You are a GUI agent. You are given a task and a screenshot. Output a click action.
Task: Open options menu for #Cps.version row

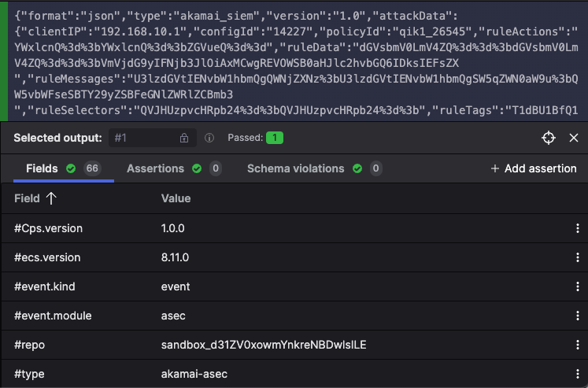tap(575, 228)
